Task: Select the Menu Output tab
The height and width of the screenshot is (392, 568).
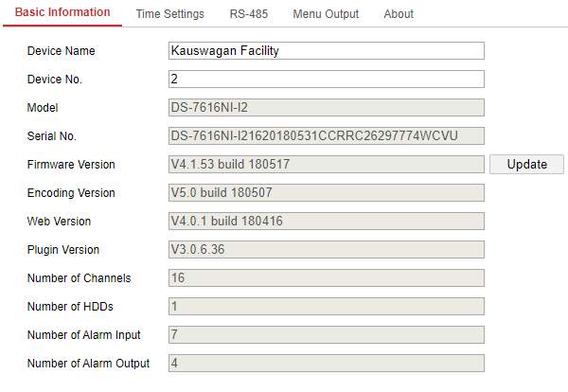Action: point(326,14)
